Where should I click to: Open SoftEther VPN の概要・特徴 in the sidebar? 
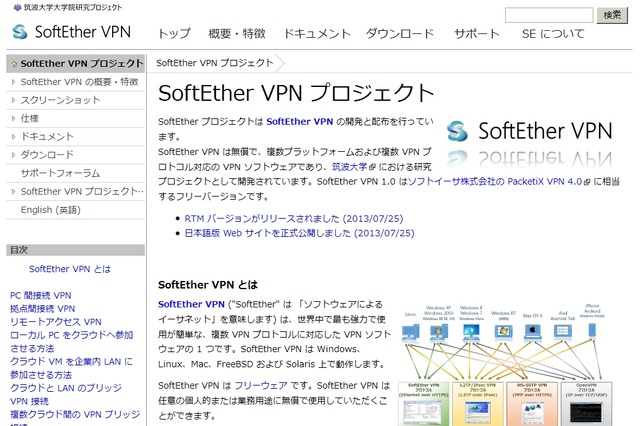coord(80,82)
